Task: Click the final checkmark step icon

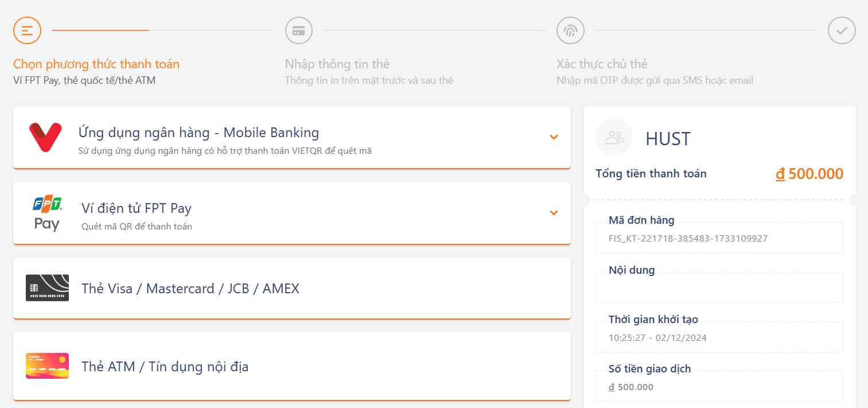Action: point(841,30)
